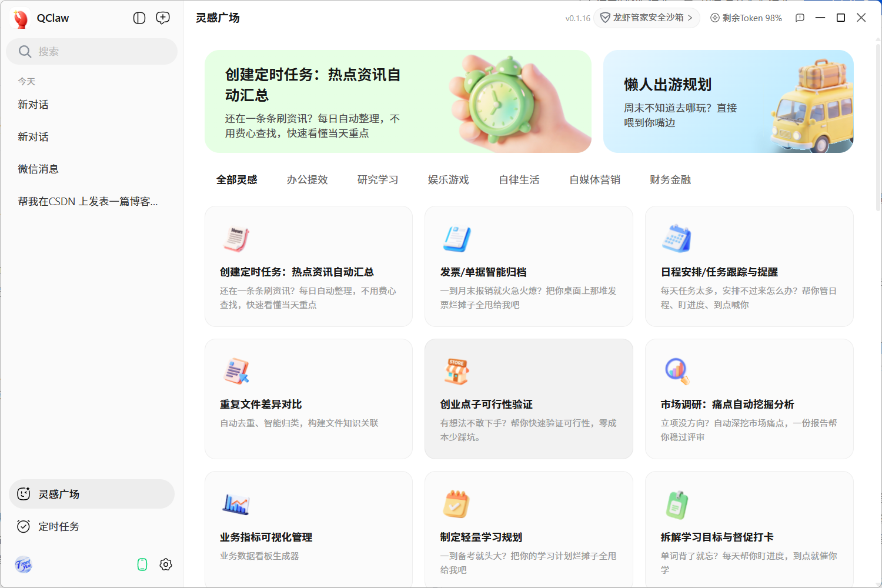Viewport: 882px width, 588px height.
Task: Click the 重复文件差异对比 card title
Action: point(261,405)
